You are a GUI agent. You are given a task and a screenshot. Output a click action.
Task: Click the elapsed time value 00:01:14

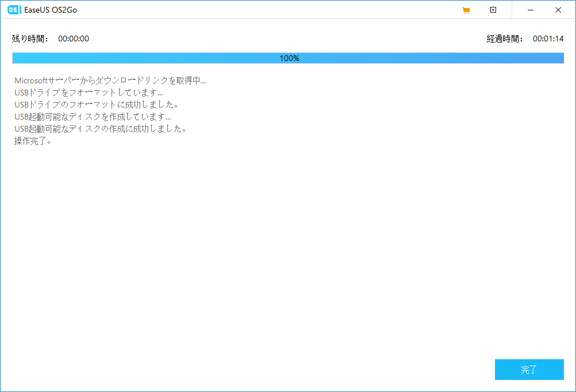click(x=548, y=39)
